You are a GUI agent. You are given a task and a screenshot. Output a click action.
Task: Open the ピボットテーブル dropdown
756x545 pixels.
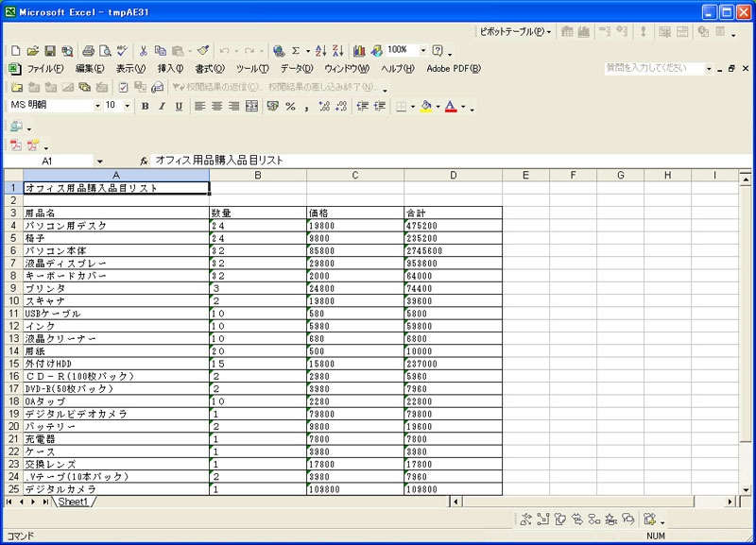pyautogui.click(x=515, y=32)
